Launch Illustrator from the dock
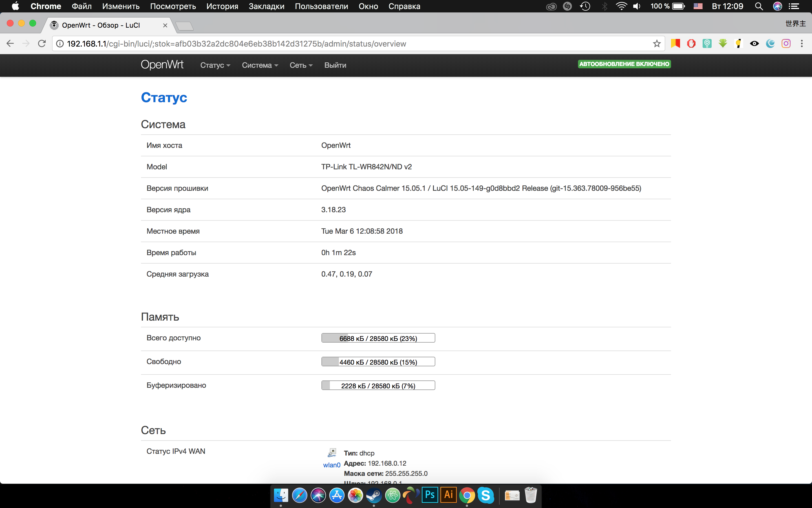The width and height of the screenshot is (812, 508). (x=448, y=495)
